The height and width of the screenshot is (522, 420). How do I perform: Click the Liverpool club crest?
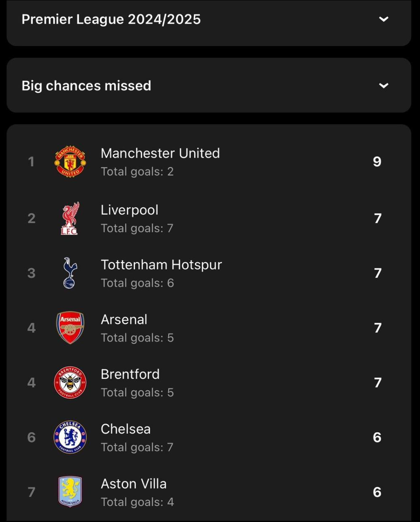tap(70, 218)
